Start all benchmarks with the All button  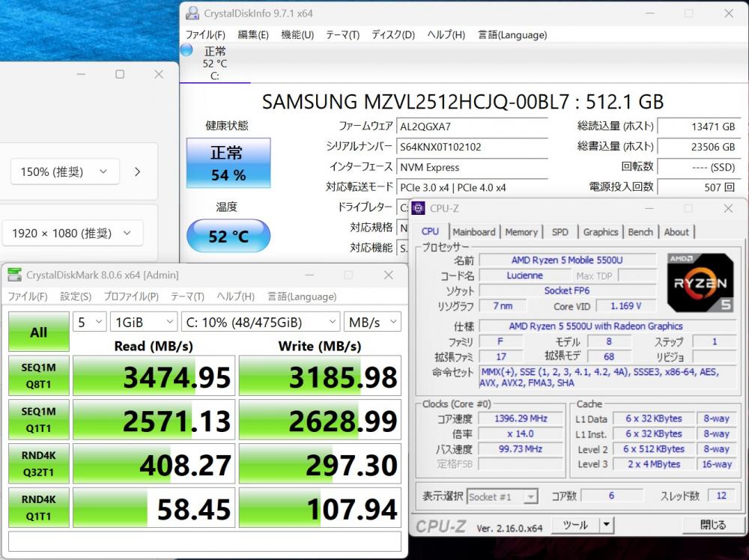click(x=39, y=332)
